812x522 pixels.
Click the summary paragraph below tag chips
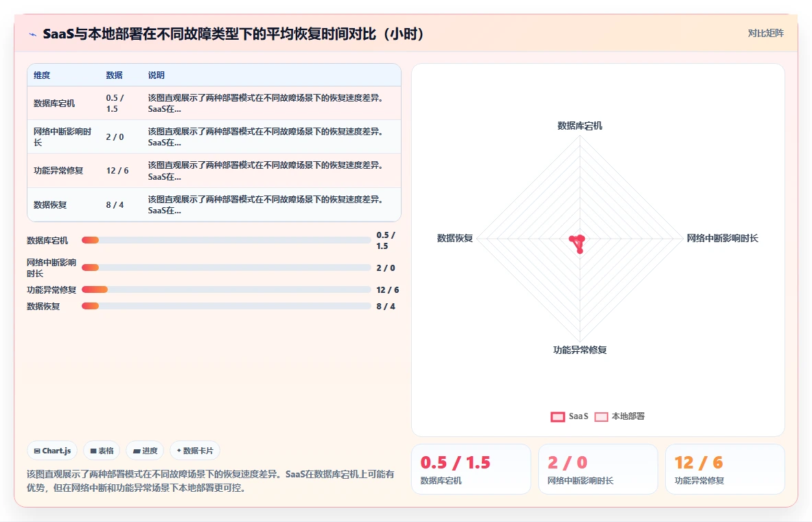pyautogui.click(x=211, y=481)
